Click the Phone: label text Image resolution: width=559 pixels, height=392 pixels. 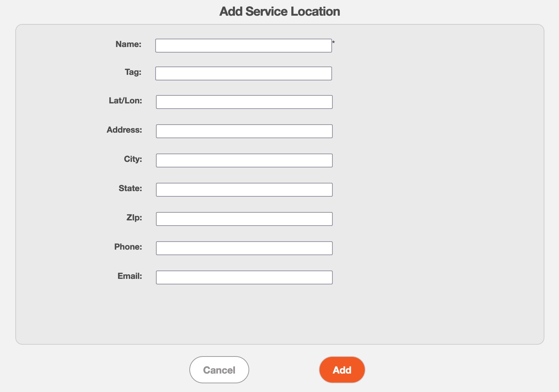tap(128, 247)
